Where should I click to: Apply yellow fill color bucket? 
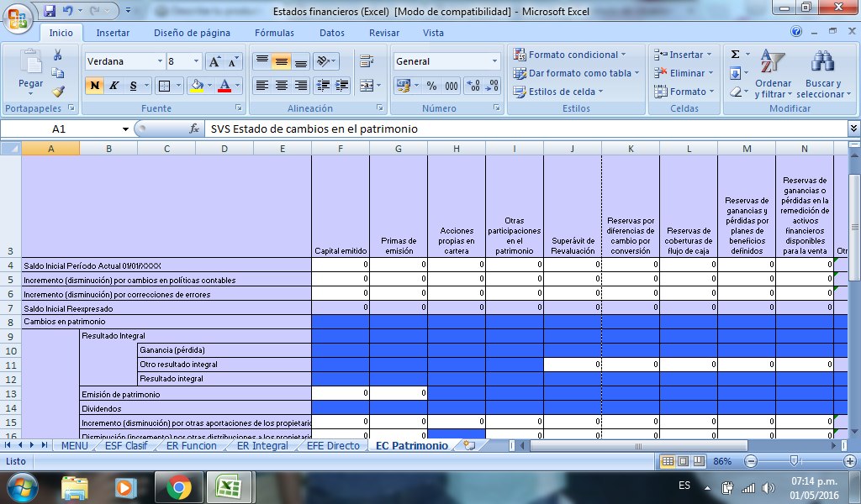click(x=197, y=86)
